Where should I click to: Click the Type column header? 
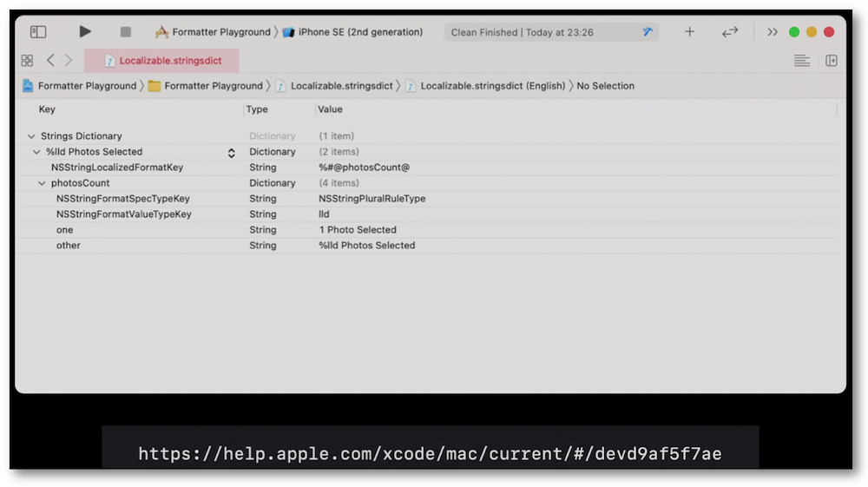257,109
